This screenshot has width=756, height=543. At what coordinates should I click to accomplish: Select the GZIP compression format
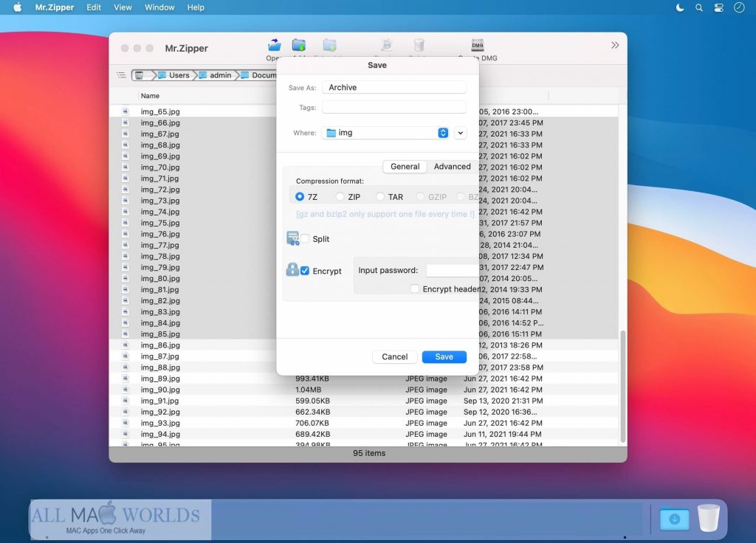click(420, 196)
